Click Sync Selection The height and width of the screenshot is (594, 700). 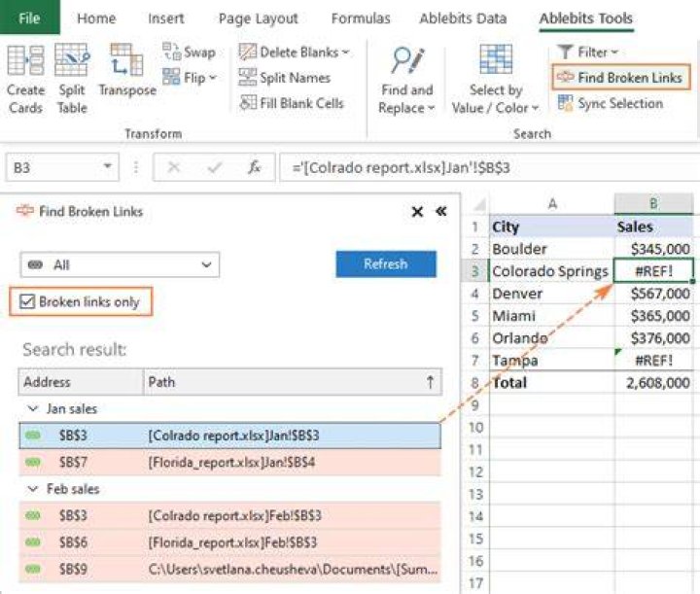click(x=611, y=103)
